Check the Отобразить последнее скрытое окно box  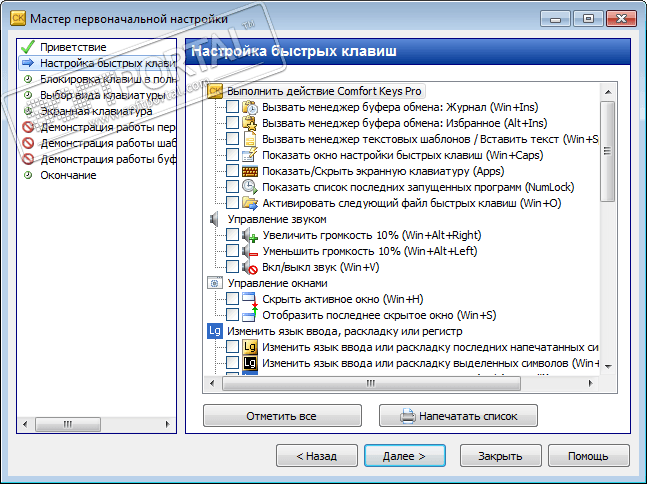pos(232,315)
